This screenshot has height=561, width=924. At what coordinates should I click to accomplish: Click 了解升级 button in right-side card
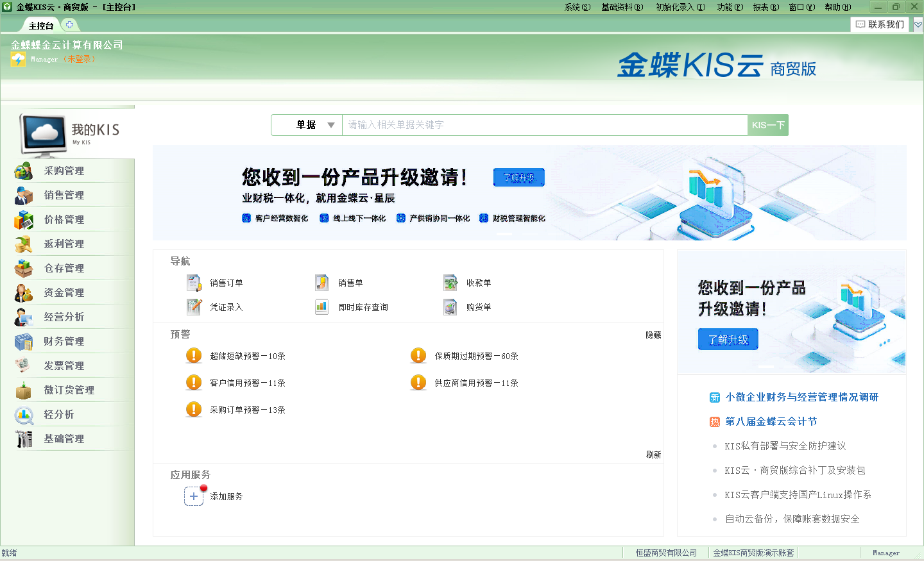(728, 339)
